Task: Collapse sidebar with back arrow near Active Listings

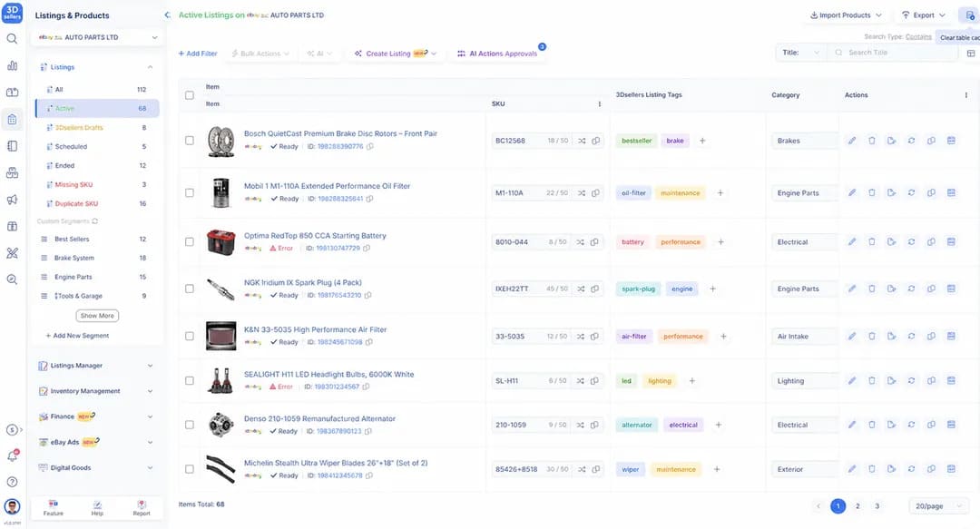Action: coord(168,15)
